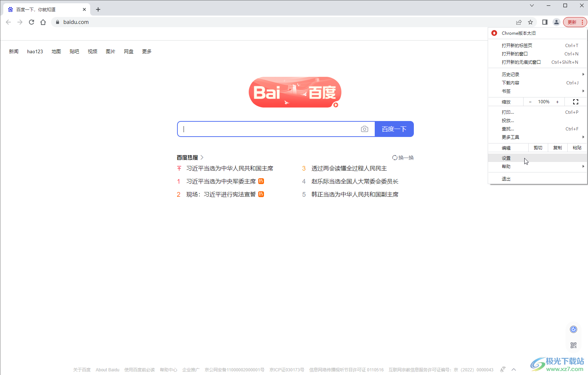Image resolution: width=588 pixels, height=375 pixels.
Task: Open the side panel icon
Action: pos(545,22)
